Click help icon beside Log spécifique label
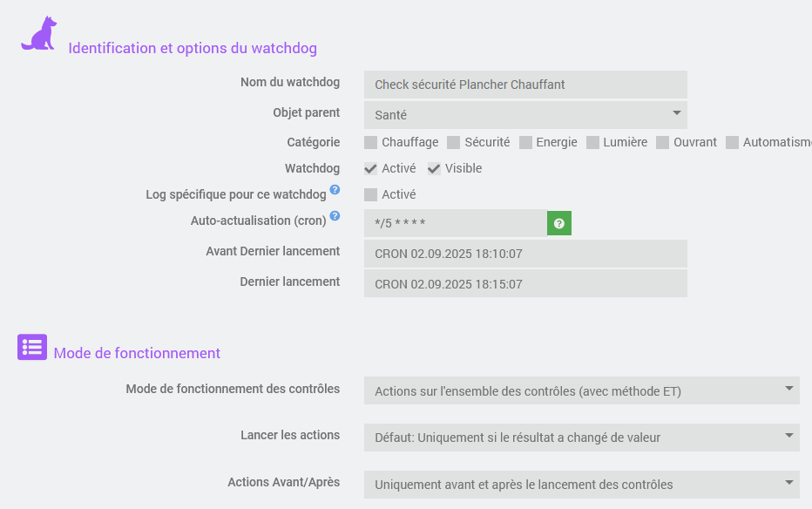 [335, 189]
